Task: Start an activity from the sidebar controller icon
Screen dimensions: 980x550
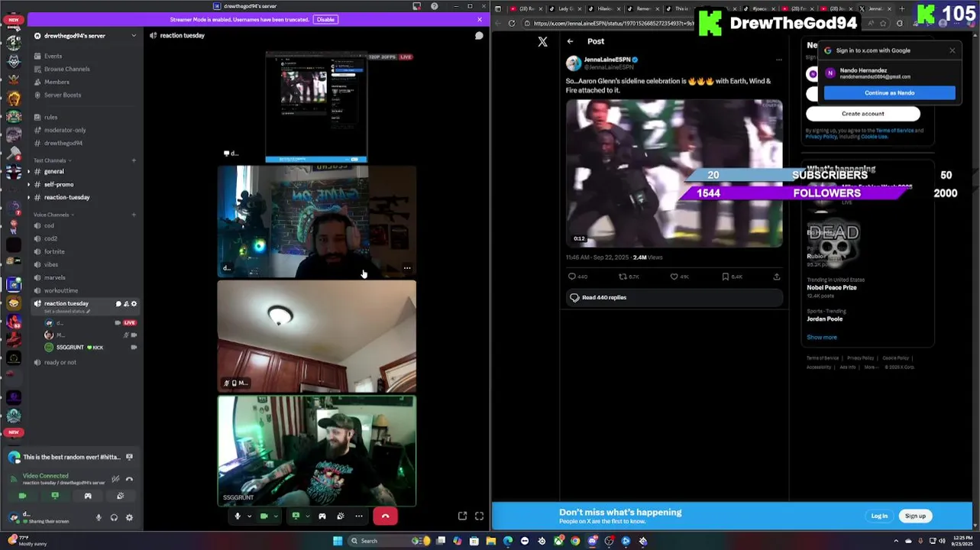Action: pyautogui.click(x=88, y=496)
